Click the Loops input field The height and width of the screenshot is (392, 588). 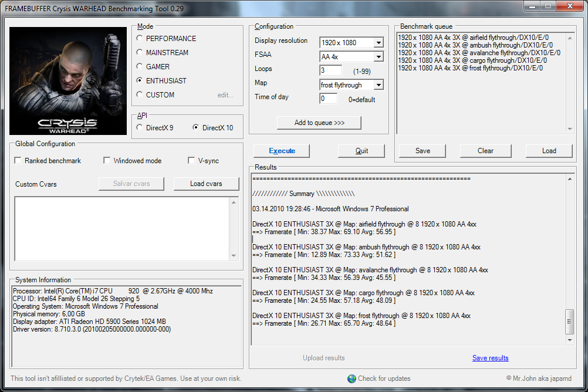click(331, 70)
